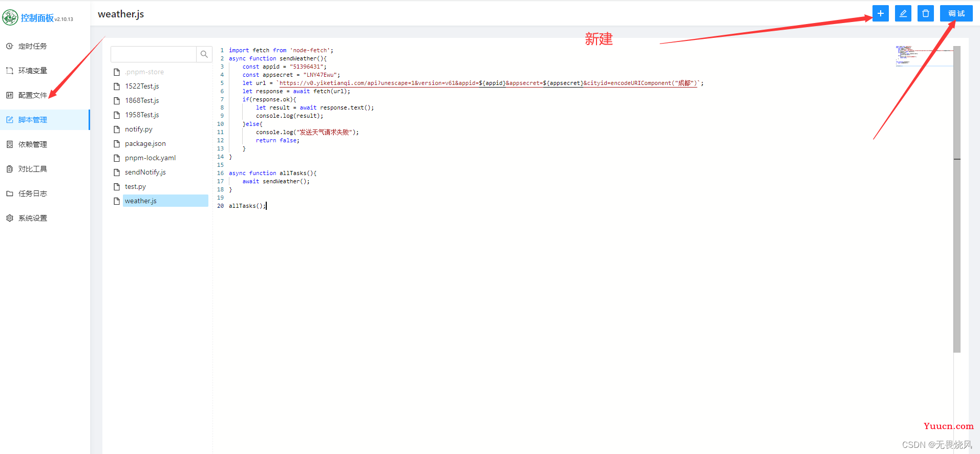The height and width of the screenshot is (454, 980).
Task: Click the 'node-fetch' import string
Action: (x=310, y=50)
